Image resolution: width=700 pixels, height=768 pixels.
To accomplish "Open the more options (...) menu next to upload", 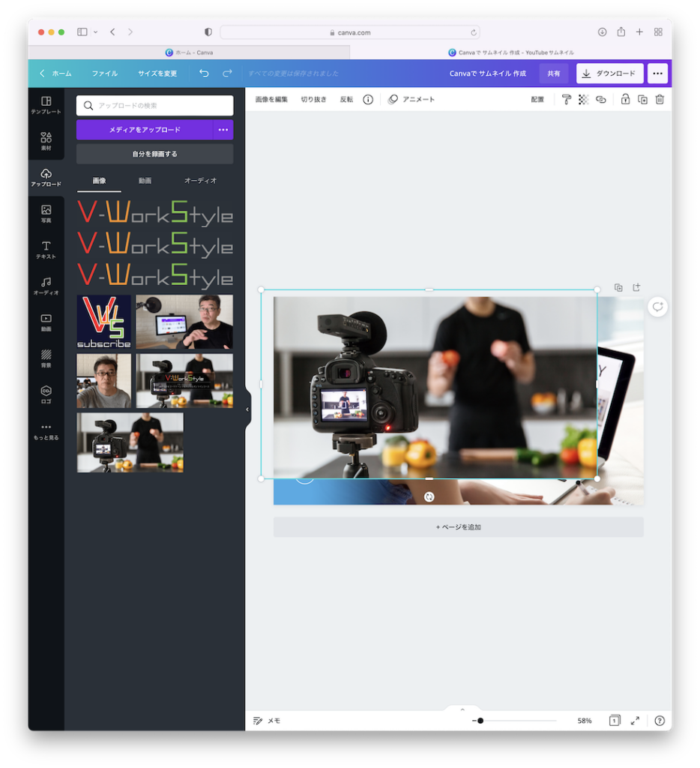I will point(223,130).
